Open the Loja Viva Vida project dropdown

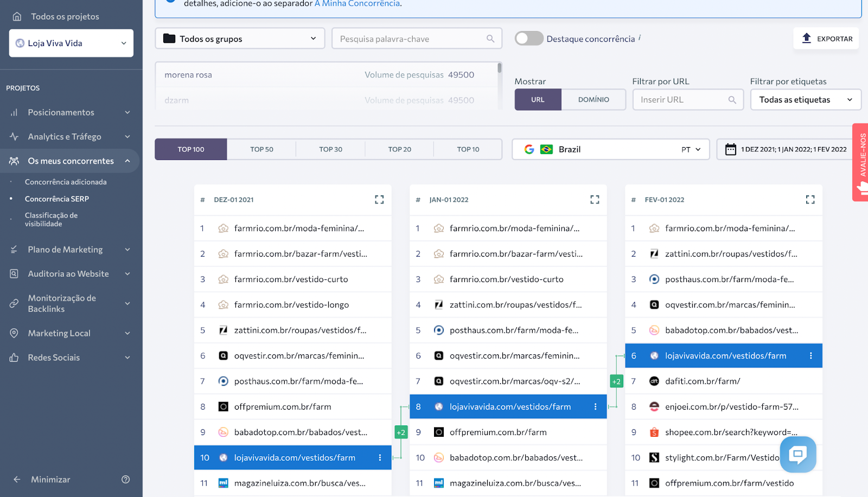point(71,43)
